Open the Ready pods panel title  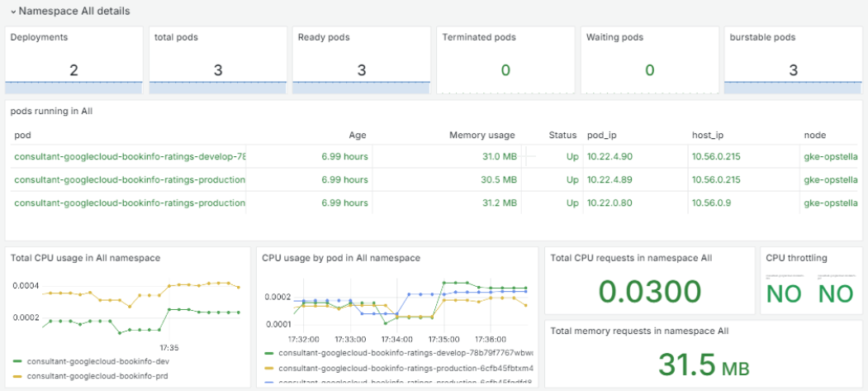(324, 38)
